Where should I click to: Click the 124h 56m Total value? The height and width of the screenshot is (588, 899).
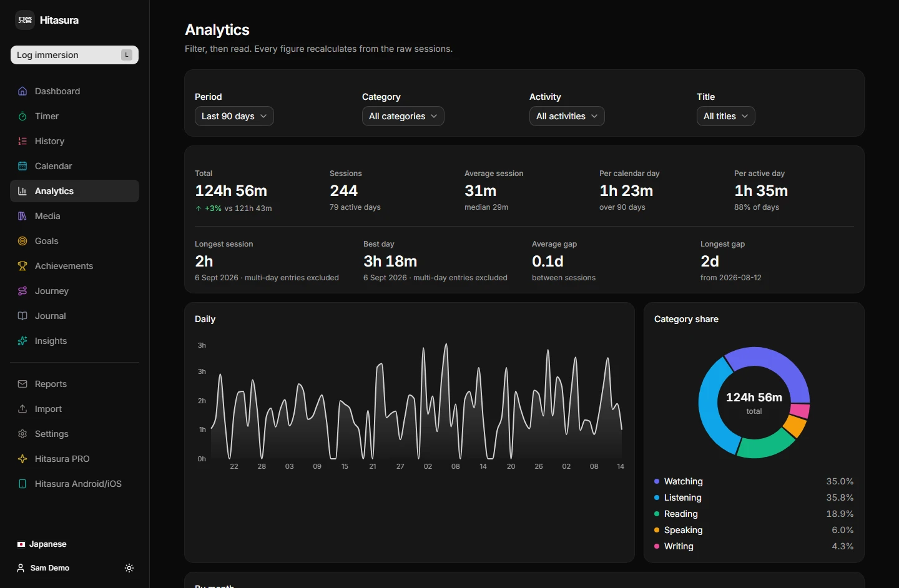click(231, 190)
